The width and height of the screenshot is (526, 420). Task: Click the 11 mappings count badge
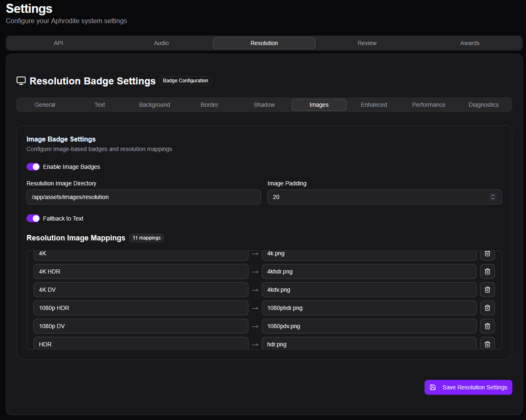147,238
